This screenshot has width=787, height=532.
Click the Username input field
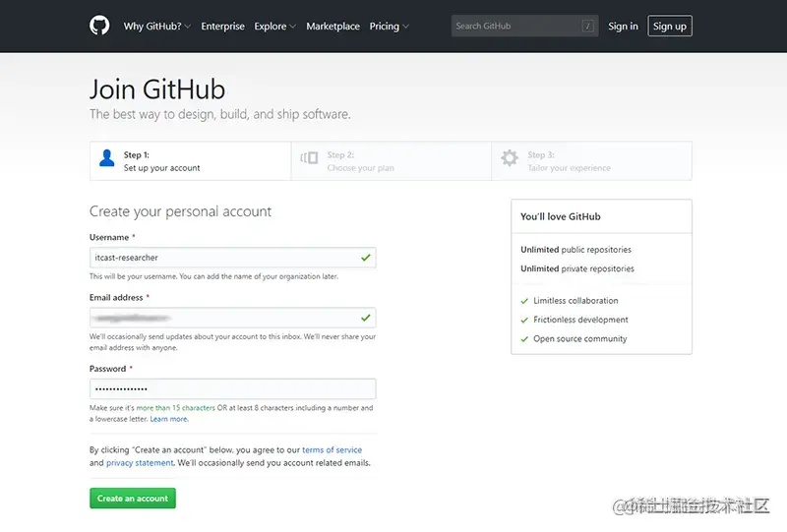pos(232,258)
